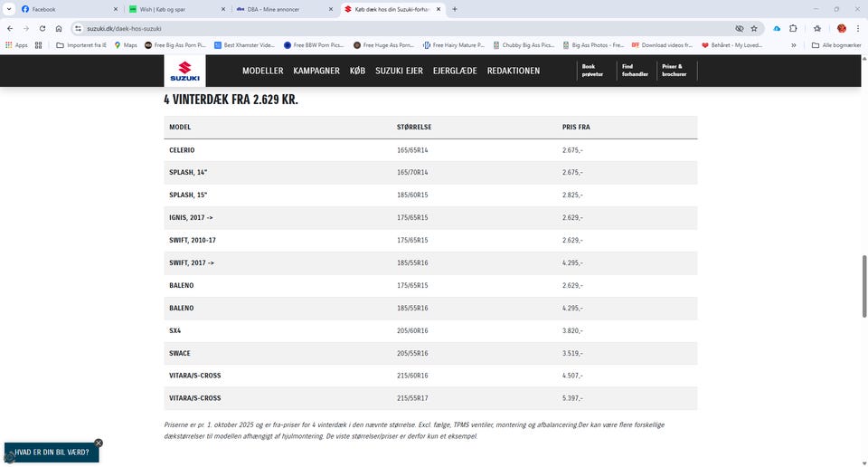Open EJERGLÆDE menu
Screen dimensions: 868x467
pos(455,71)
